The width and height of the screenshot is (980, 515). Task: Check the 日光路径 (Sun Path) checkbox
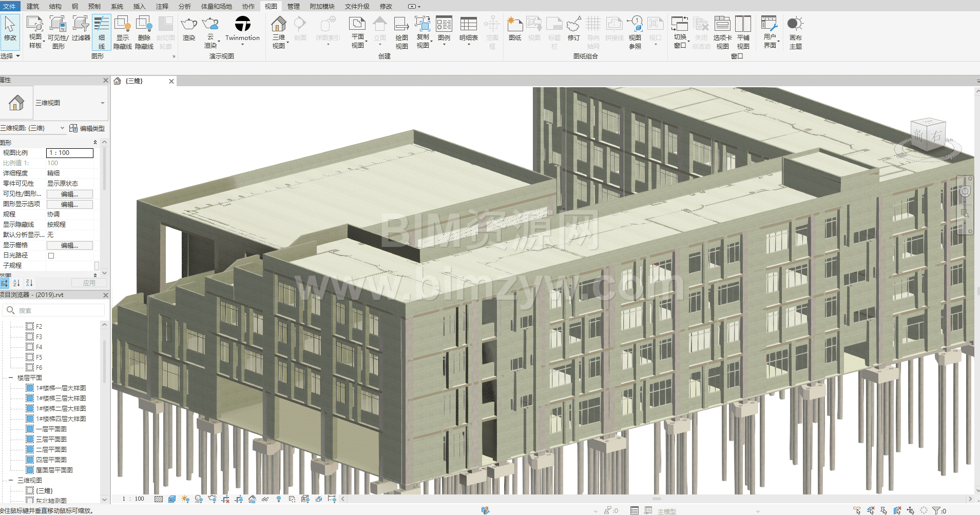click(51, 255)
